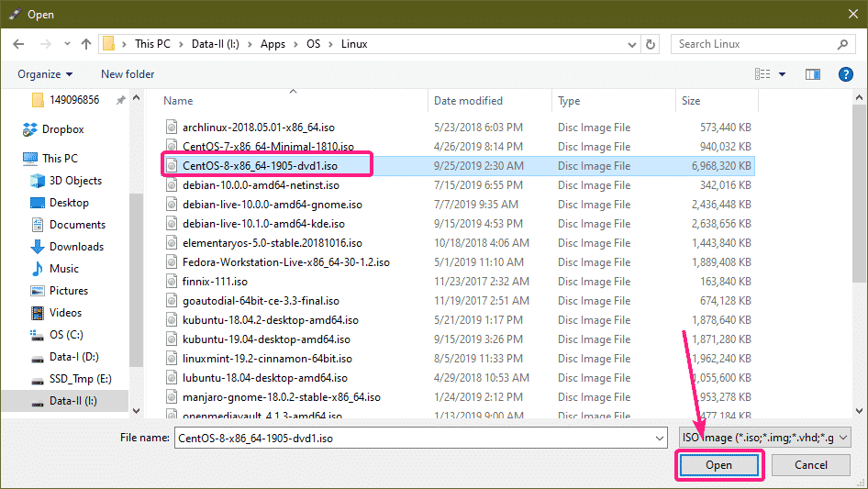Refresh the Linux folder view
The image size is (868, 489).
tap(651, 44)
